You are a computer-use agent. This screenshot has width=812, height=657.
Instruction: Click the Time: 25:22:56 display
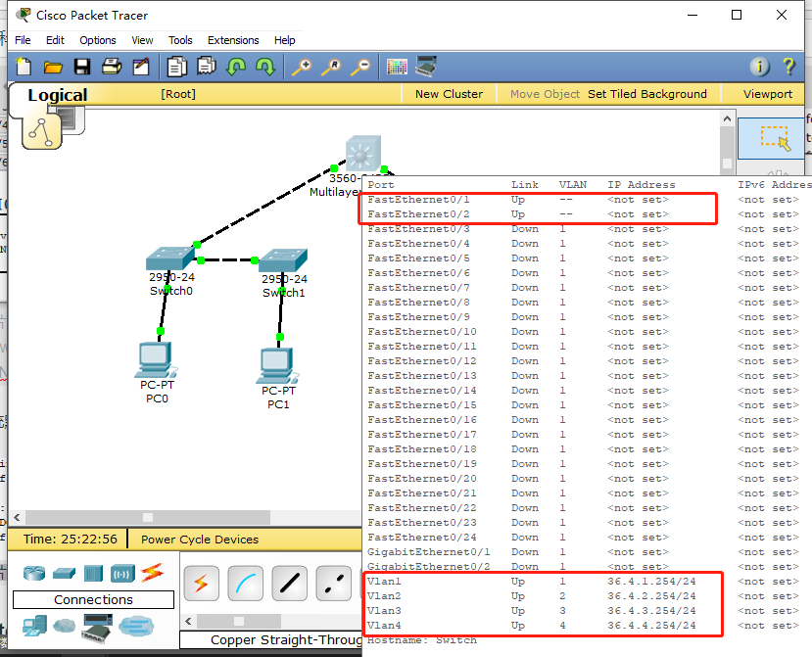tap(70, 540)
